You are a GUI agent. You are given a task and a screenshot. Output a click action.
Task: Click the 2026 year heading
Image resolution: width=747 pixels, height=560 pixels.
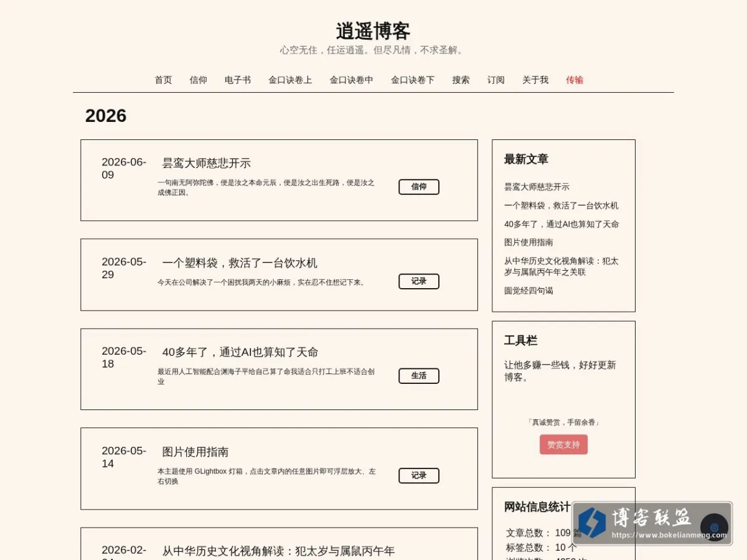(106, 116)
